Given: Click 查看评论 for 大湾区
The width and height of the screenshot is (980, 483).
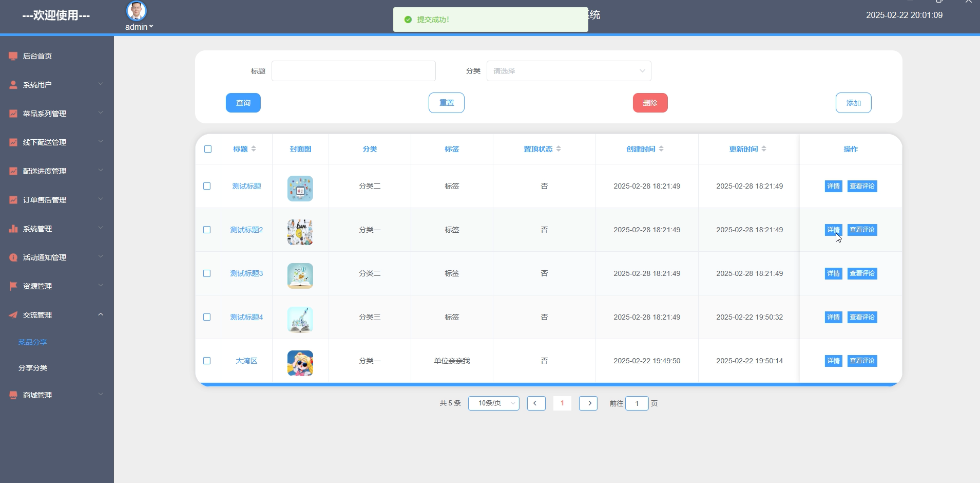Looking at the screenshot, I should (x=862, y=361).
